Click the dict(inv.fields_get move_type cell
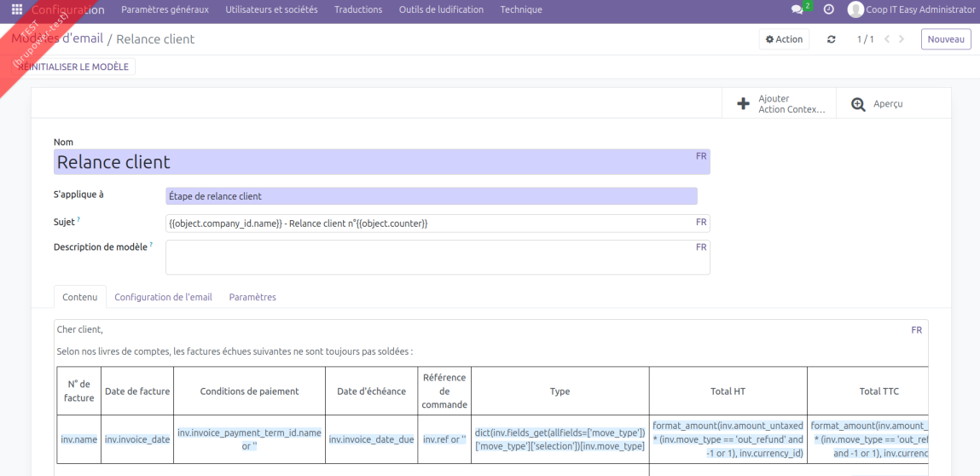This screenshot has height=476, width=980. [560, 439]
